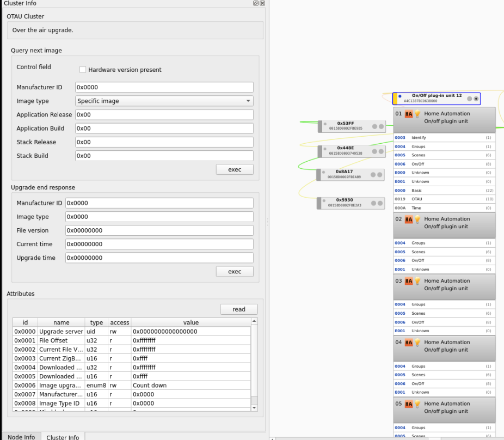Enable the Hardware version present checkbox
The image size is (504, 440).
pos(83,70)
